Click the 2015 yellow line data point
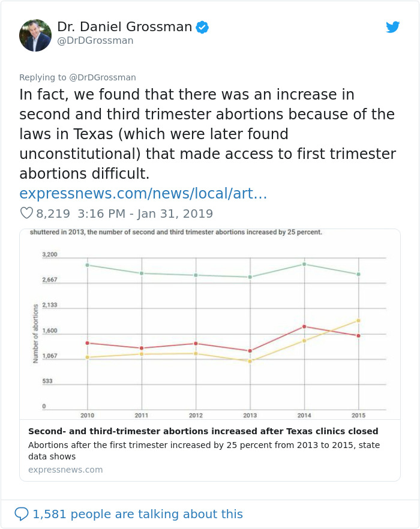The height and width of the screenshot is (529, 420). coord(358,320)
